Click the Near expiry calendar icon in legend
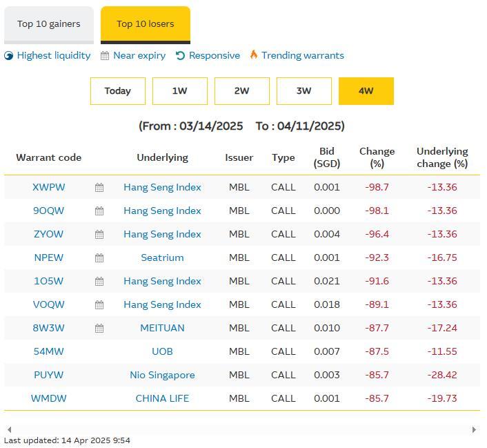487x448 pixels. coord(105,56)
